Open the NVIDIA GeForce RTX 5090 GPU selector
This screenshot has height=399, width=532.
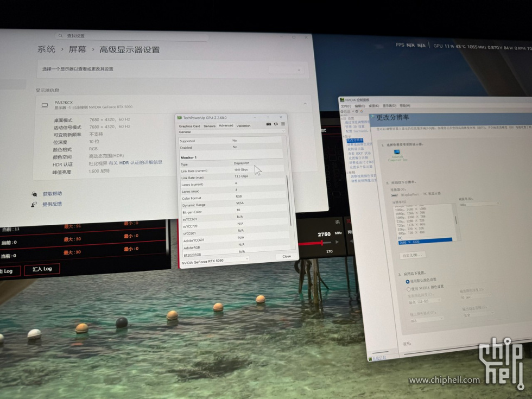214,260
